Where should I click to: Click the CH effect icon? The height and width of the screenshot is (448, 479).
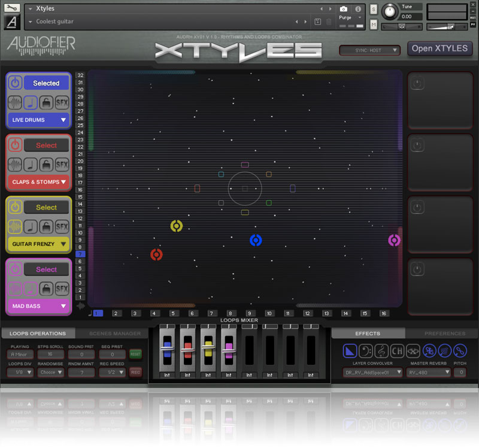pos(398,351)
